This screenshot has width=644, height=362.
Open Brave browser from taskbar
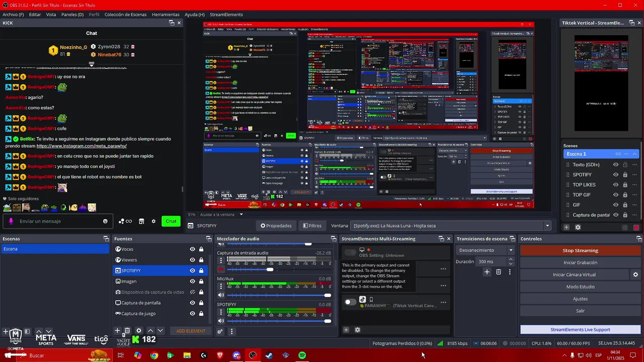(220, 355)
